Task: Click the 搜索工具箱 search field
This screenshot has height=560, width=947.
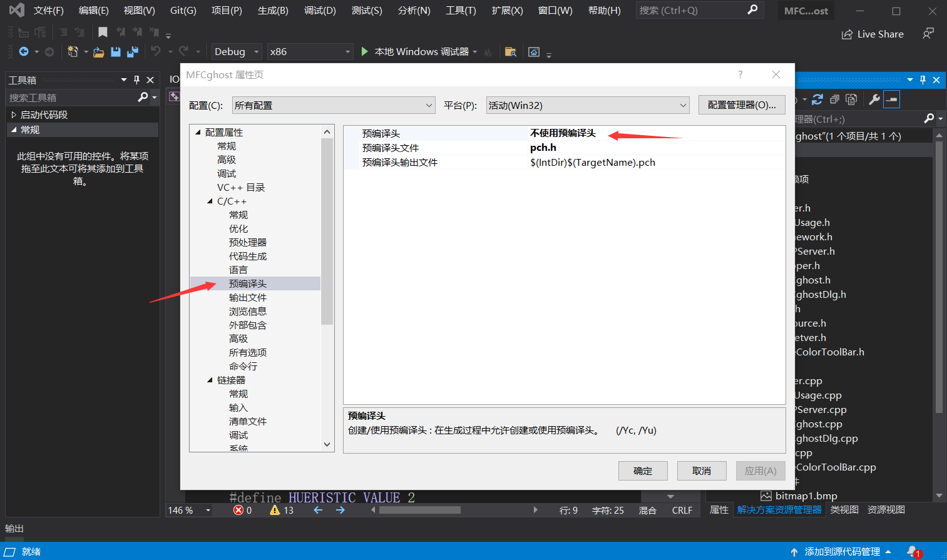Action: click(x=71, y=98)
